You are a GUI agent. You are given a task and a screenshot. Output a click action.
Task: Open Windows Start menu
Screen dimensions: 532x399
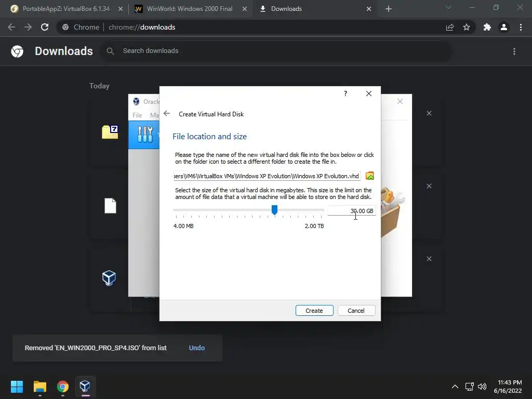pyautogui.click(x=17, y=387)
